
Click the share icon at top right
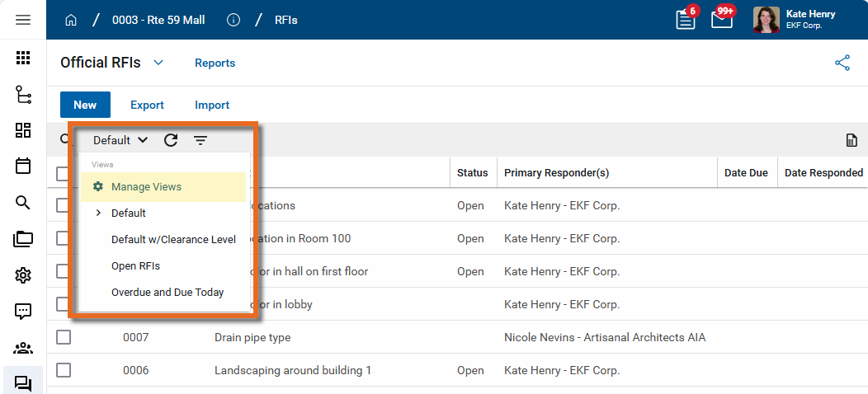pyautogui.click(x=842, y=63)
